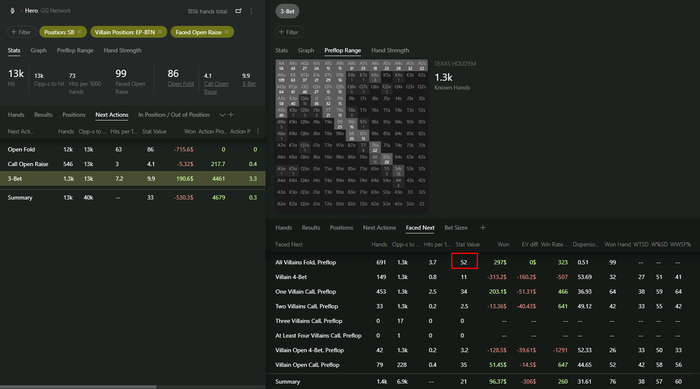Screen dimensions: 700x389
Task: Sort by Won Hand column header
Action: 617,245
